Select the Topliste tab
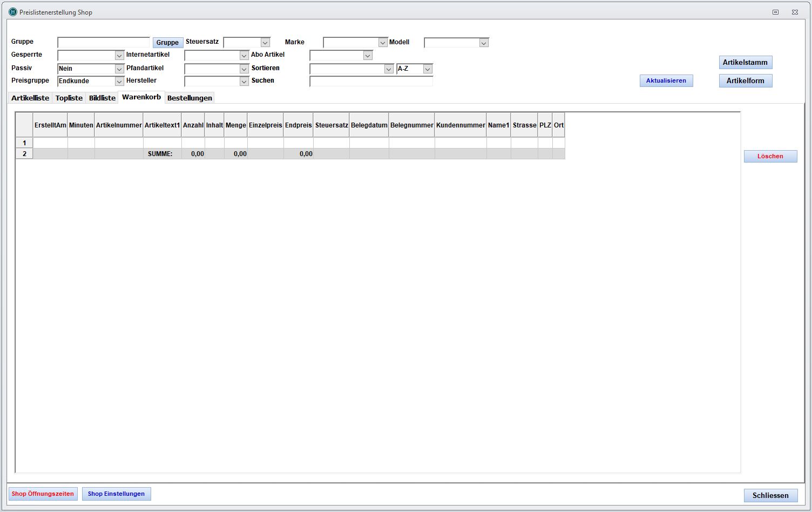The image size is (812, 512). (x=69, y=98)
